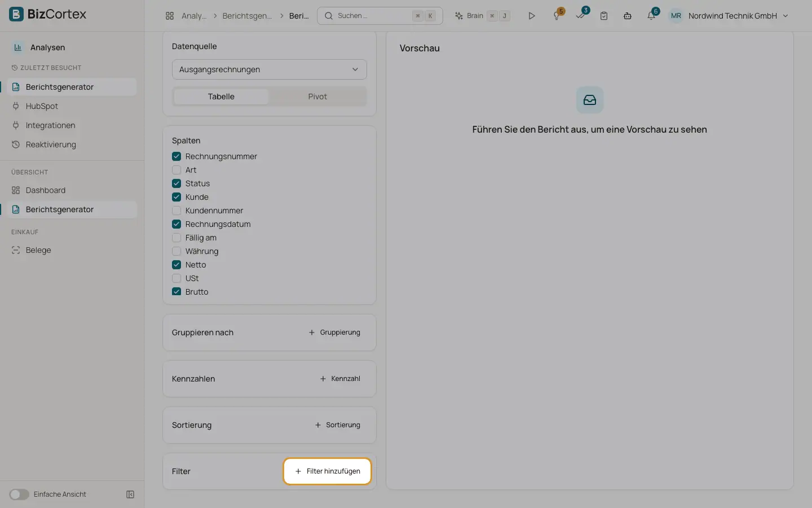Collapse the sidebar with the panel icon
The width and height of the screenshot is (812, 508).
(130, 494)
